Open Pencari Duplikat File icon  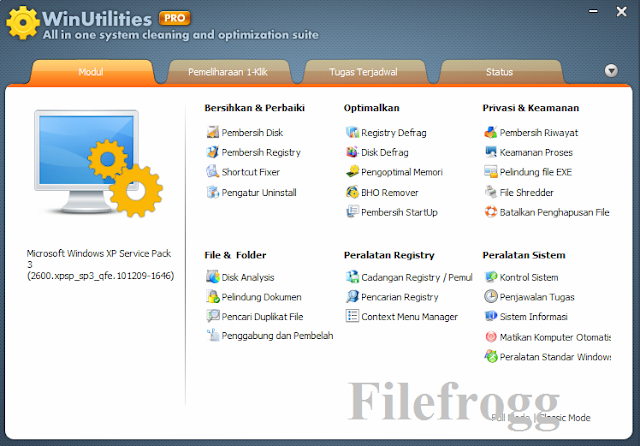(x=213, y=316)
